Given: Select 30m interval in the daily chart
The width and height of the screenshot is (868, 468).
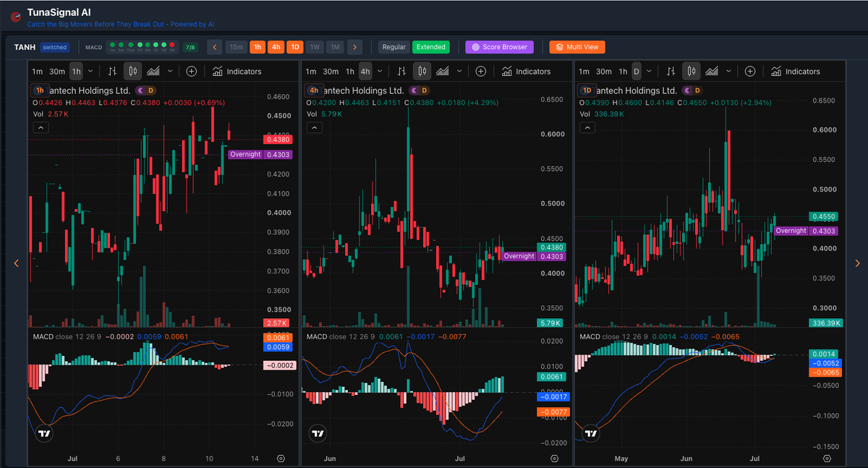Looking at the screenshot, I should 603,71.
